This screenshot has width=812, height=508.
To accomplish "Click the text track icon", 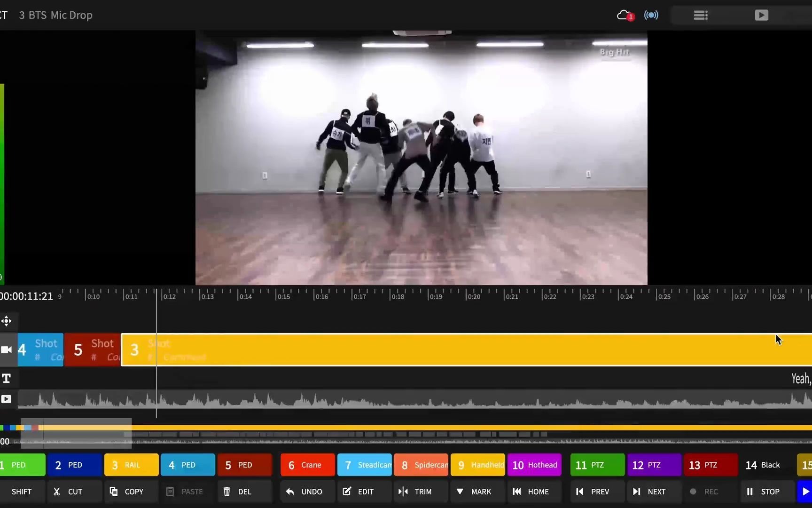I will (7, 378).
